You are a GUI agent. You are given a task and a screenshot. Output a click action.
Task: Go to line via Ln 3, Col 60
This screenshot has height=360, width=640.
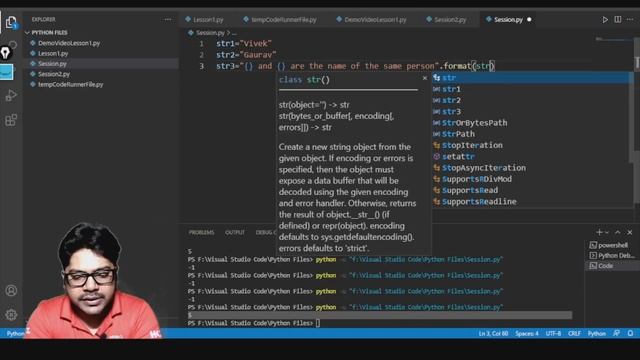click(x=493, y=333)
